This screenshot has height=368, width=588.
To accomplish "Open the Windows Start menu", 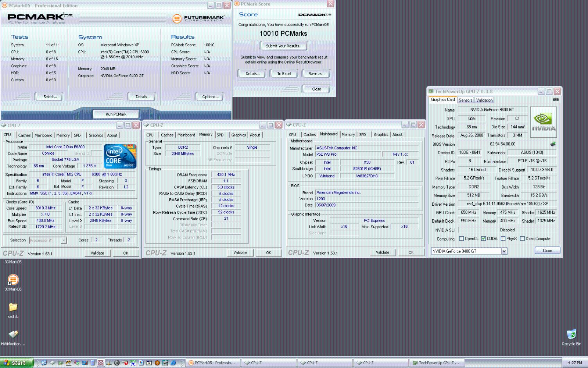I will tap(17, 363).
